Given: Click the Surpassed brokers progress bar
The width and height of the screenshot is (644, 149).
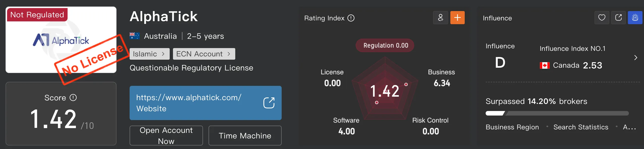Looking at the screenshot, I should pos(557,113).
